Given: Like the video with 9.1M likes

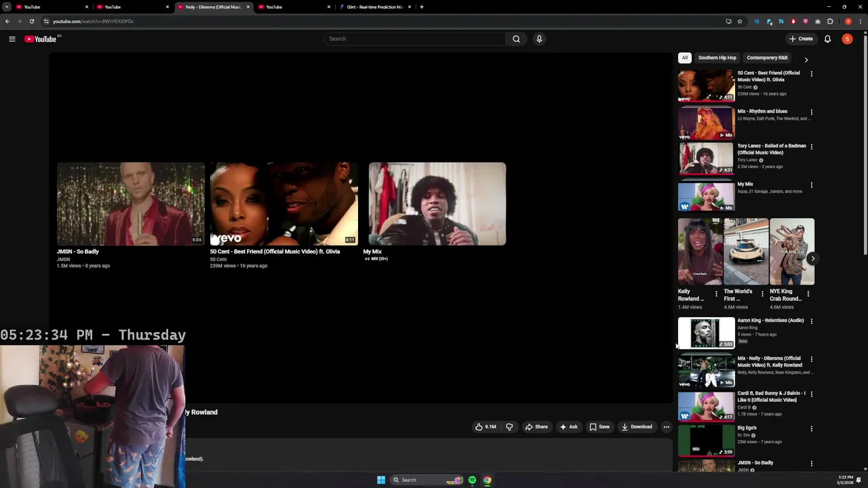Looking at the screenshot, I should tap(486, 427).
